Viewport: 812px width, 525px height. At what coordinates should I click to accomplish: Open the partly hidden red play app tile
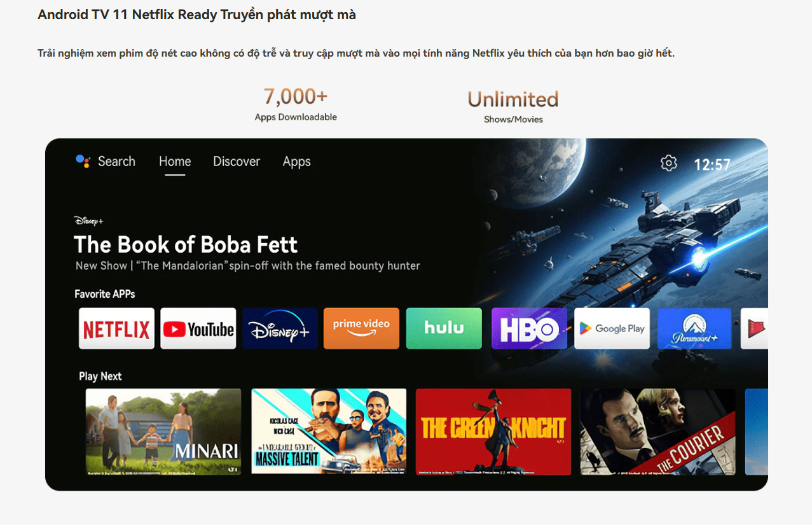pos(754,328)
